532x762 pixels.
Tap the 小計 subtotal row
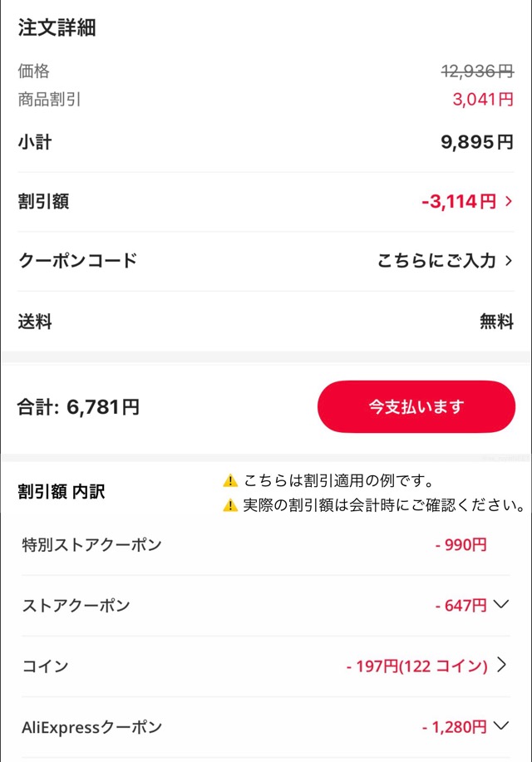33,141
